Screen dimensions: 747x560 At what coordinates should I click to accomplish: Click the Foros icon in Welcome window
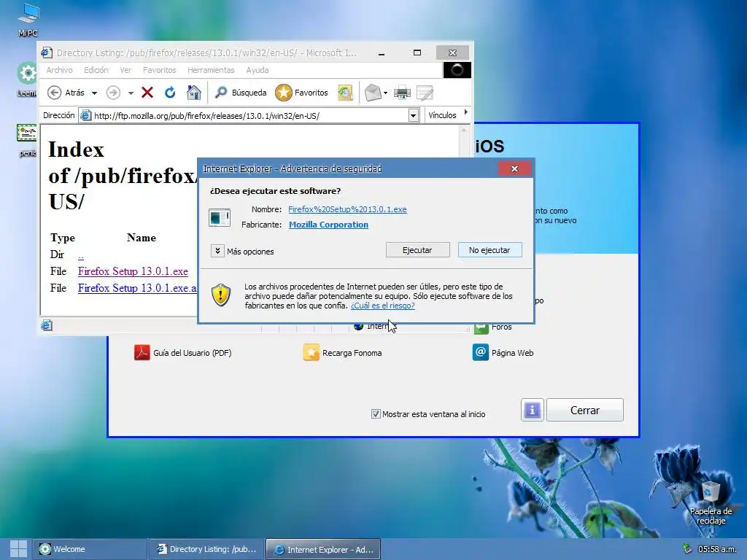(x=481, y=327)
